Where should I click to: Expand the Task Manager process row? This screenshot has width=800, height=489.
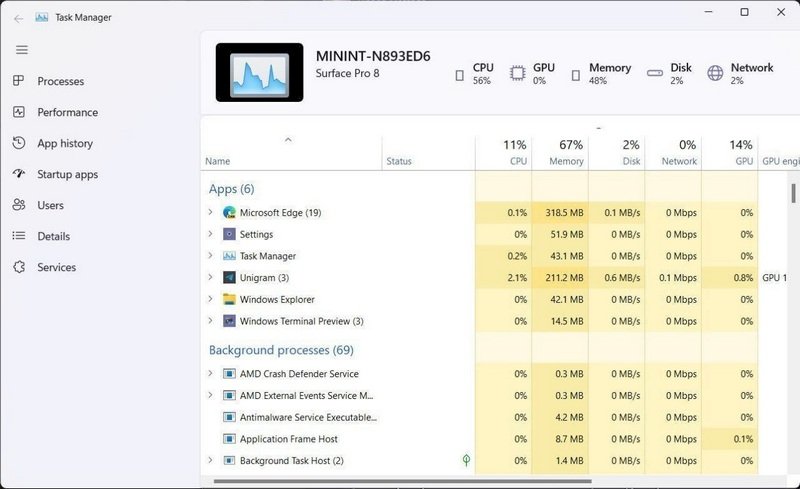pos(210,255)
